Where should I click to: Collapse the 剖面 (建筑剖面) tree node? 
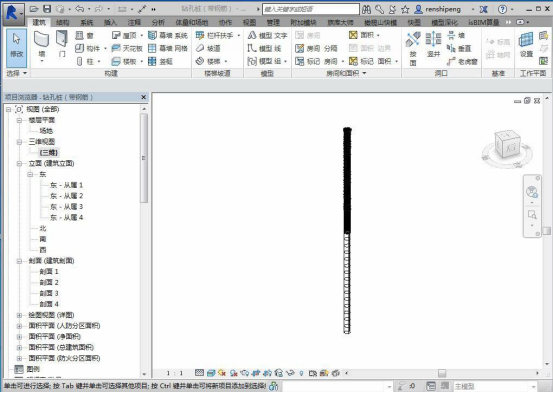pyautogui.click(x=19, y=261)
